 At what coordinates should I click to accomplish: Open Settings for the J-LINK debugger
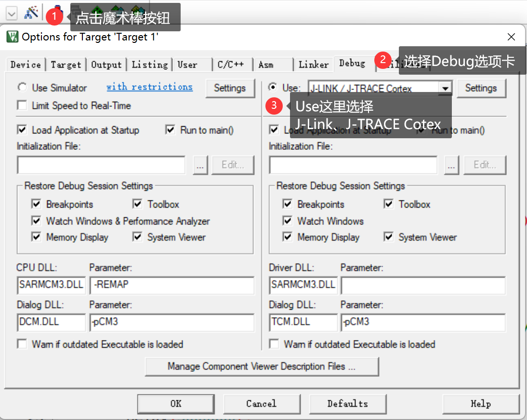click(480, 88)
